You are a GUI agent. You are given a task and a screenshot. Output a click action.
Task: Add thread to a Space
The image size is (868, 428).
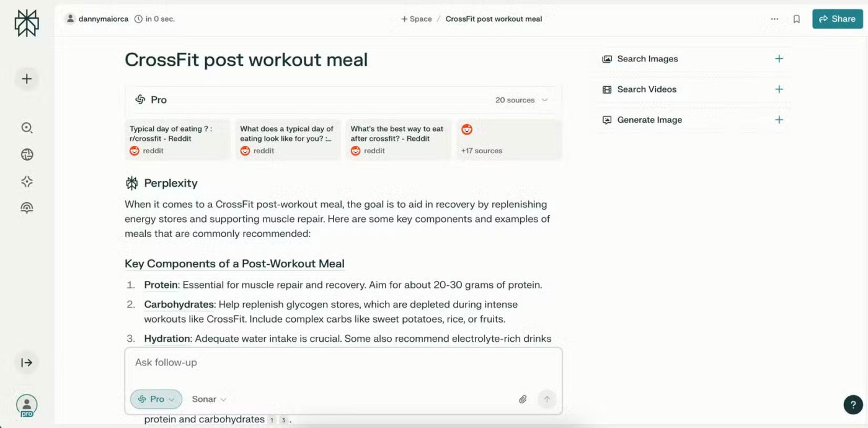coord(417,19)
